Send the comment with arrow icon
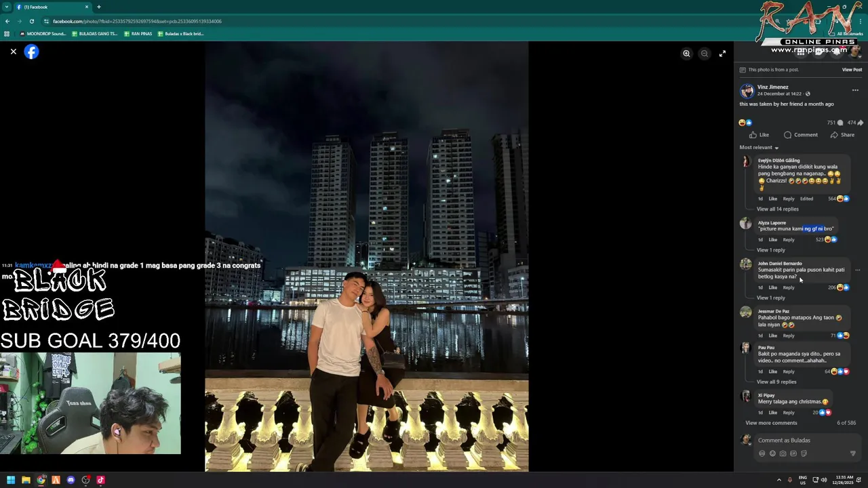The width and height of the screenshot is (868, 488). click(x=853, y=453)
